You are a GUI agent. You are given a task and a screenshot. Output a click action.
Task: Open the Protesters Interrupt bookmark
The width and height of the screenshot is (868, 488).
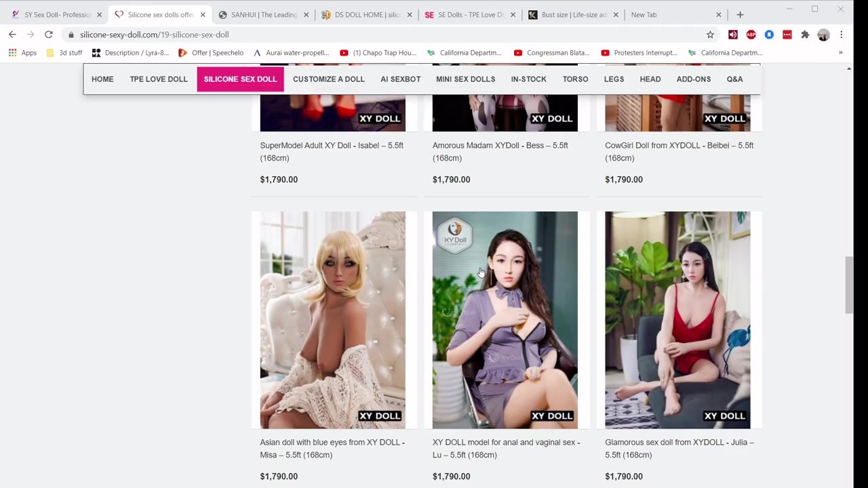[x=639, y=53]
